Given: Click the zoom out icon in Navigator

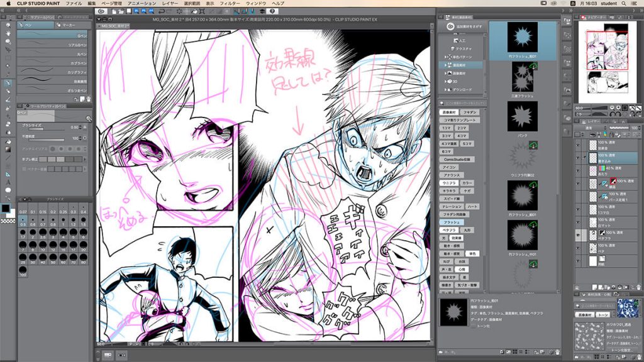Looking at the screenshot, I should coord(612,108).
